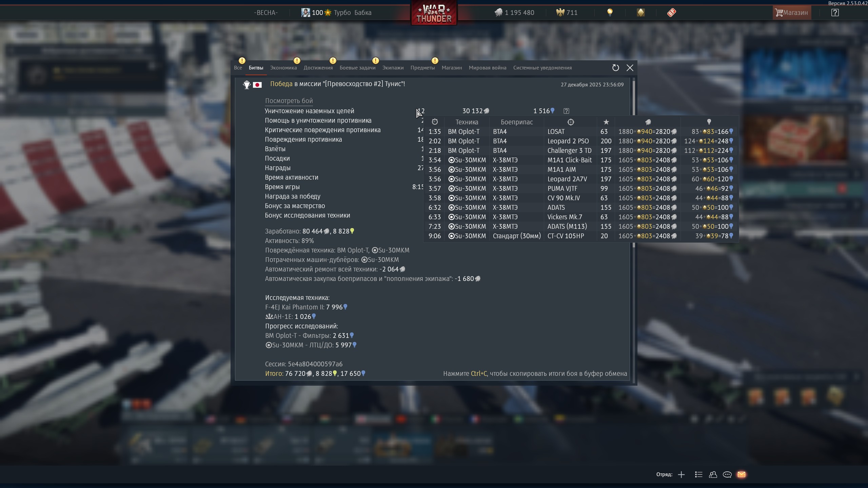Open the mail envelope icon in bottom bar

[741, 474]
